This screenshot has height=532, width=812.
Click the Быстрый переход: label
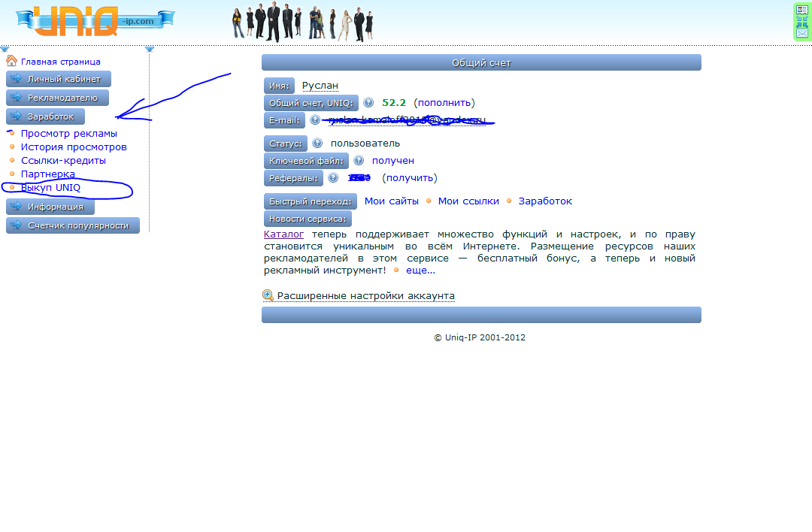pos(311,201)
